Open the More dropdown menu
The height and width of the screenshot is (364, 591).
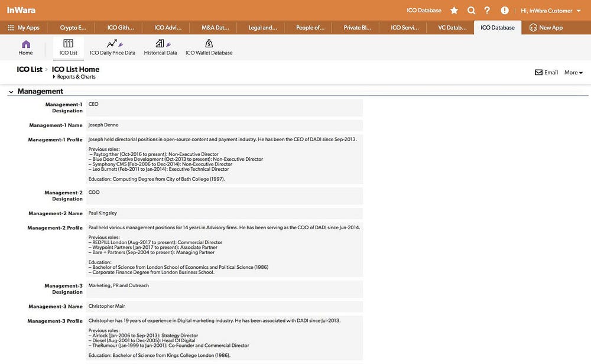click(x=573, y=72)
